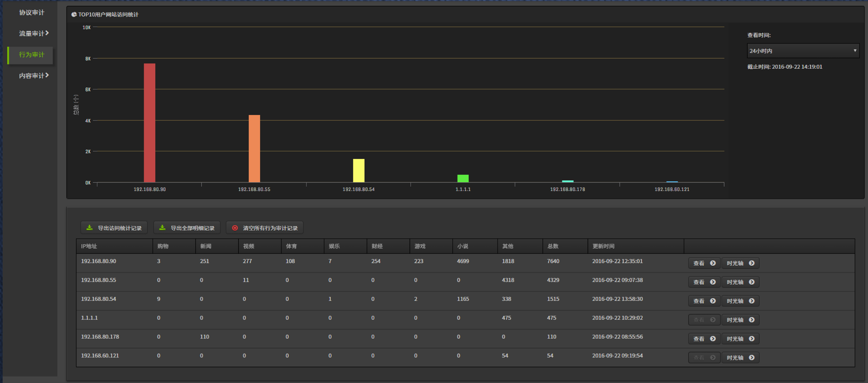Image resolution: width=868 pixels, height=383 pixels.
Task: Click download icon on 导出访问统计记录
Action: point(89,227)
